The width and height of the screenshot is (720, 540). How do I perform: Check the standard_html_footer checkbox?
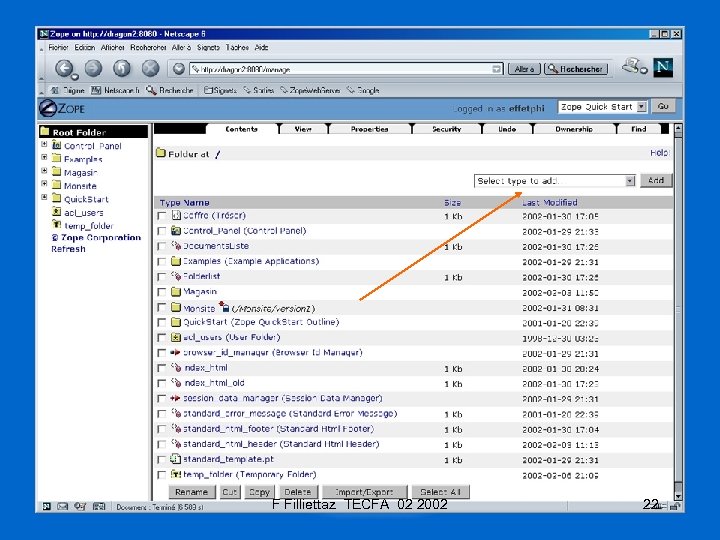coord(162,429)
